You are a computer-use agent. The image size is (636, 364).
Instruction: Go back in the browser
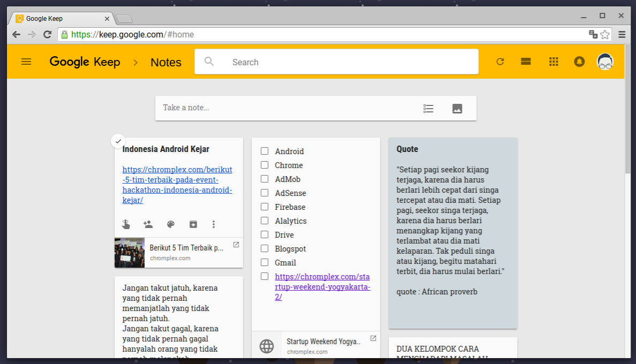coord(16,34)
